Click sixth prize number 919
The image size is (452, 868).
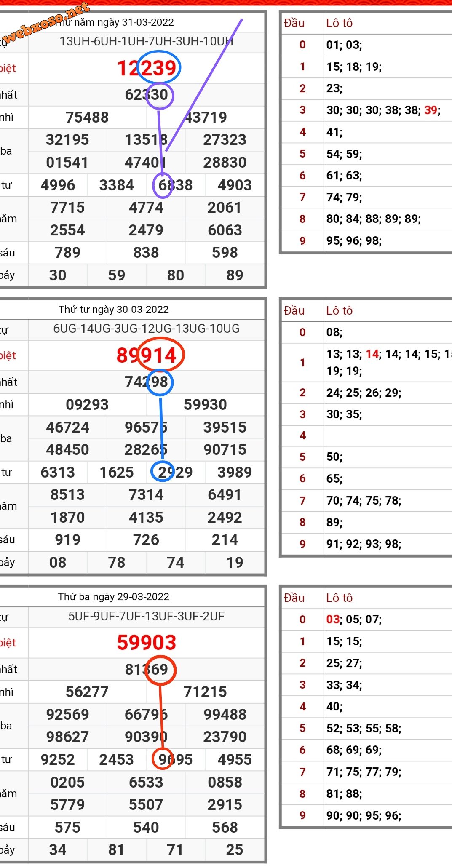[x=67, y=539]
